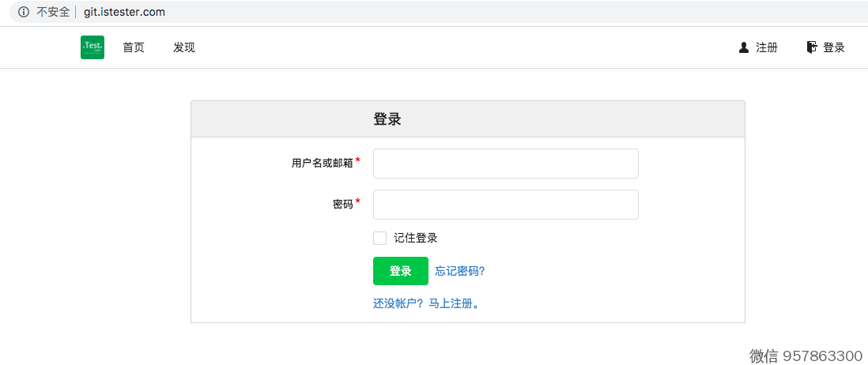The height and width of the screenshot is (365, 868).
Task: Follow the 还没帐户？马上注册 link
Action: coord(426,303)
